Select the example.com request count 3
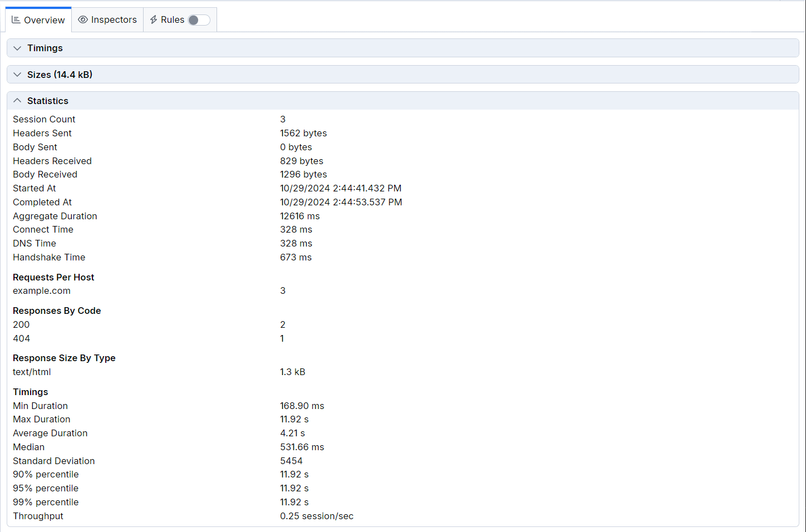This screenshot has width=806, height=532. [283, 290]
